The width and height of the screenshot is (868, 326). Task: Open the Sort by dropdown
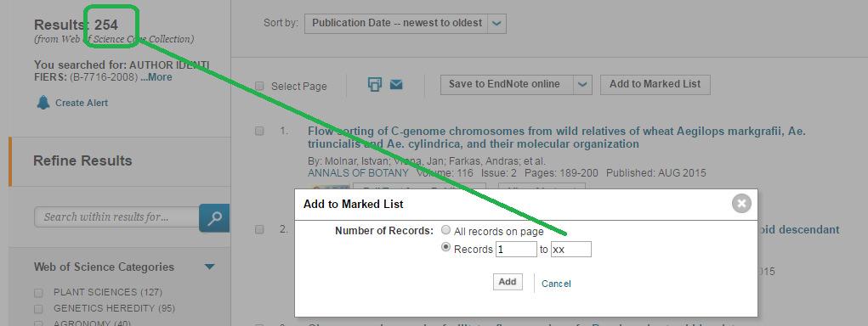tap(406, 23)
